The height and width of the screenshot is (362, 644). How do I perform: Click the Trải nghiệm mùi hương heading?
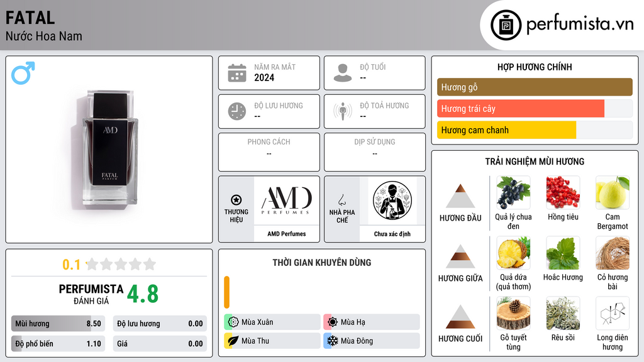pyautogui.click(x=535, y=162)
